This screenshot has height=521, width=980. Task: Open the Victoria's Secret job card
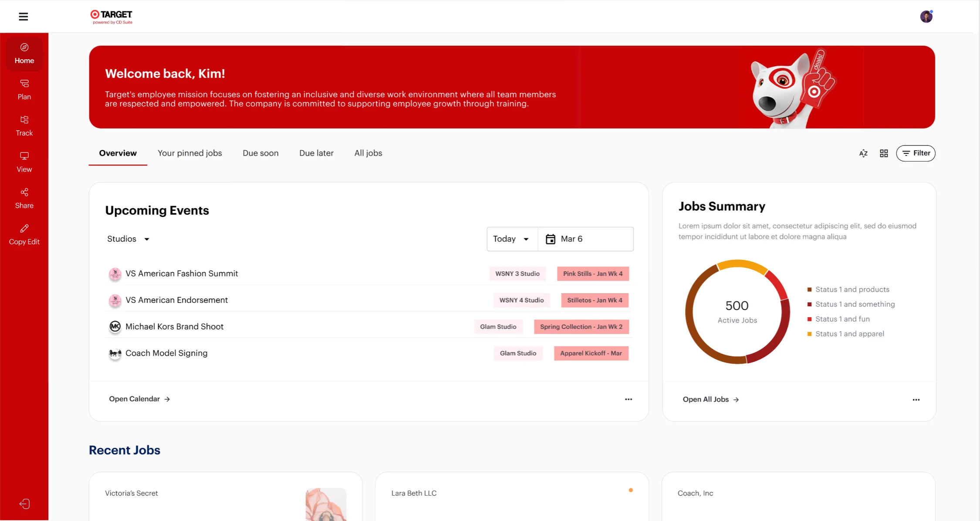click(226, 497)
